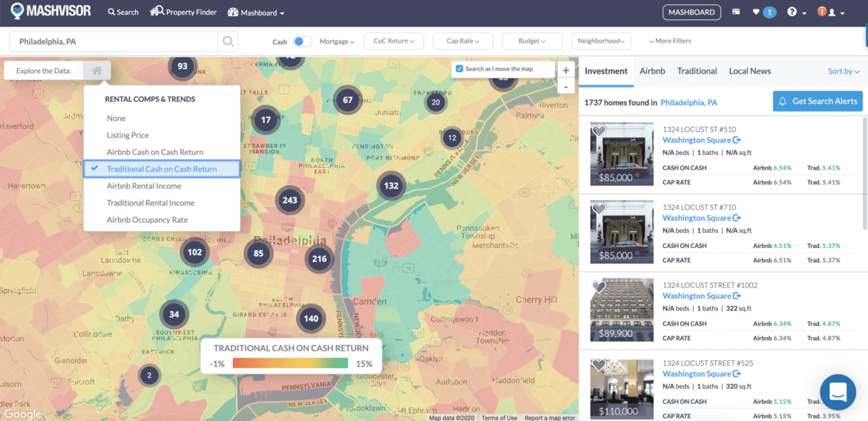The width and height of the screenshot is (868, 421).
Task: Uncheck Search as I move the map
Action: [x=459, y=69]
